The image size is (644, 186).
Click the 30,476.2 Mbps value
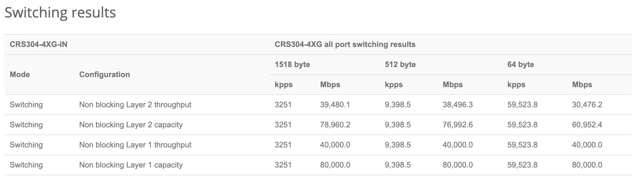pos(587,105)
